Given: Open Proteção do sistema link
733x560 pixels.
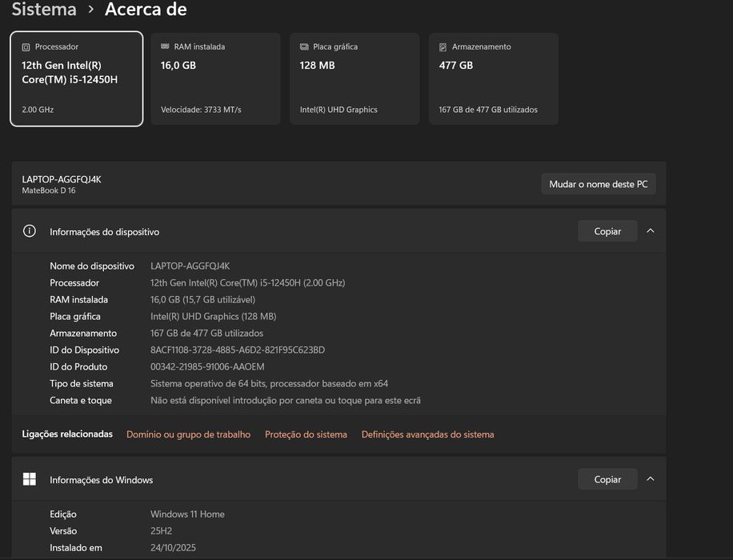Looking at the screenshot, I should (306, 434).
